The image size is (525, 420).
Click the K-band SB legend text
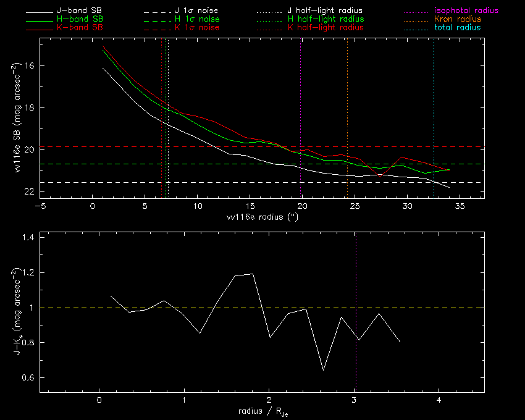pyautogui.click(x=80, y=28)
